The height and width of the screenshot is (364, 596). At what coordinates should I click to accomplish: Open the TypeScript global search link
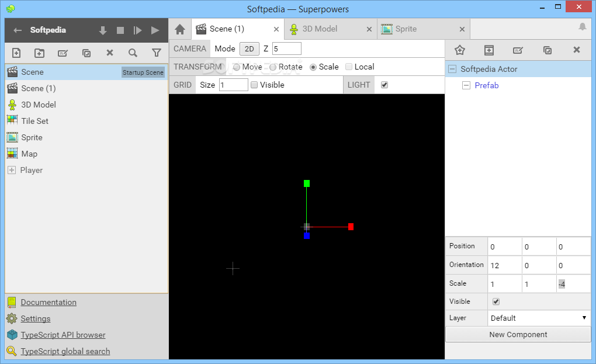(x=65, y=352)
